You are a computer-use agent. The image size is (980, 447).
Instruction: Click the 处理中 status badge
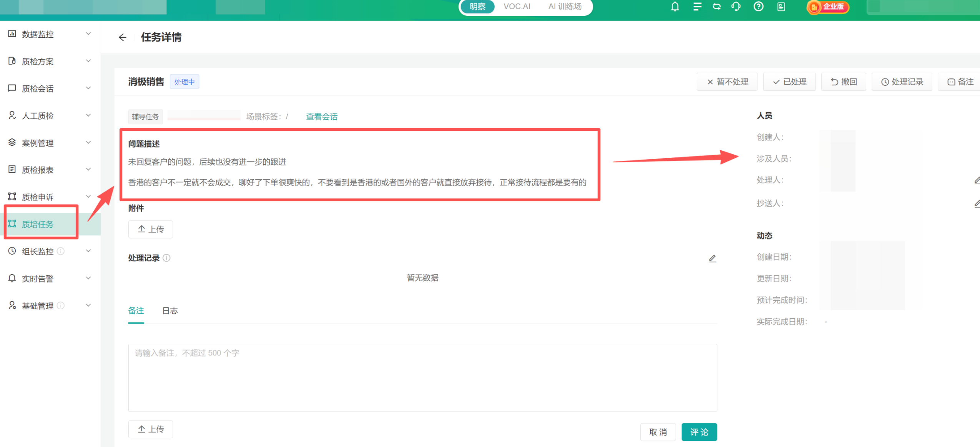click(x=185, y=82)
